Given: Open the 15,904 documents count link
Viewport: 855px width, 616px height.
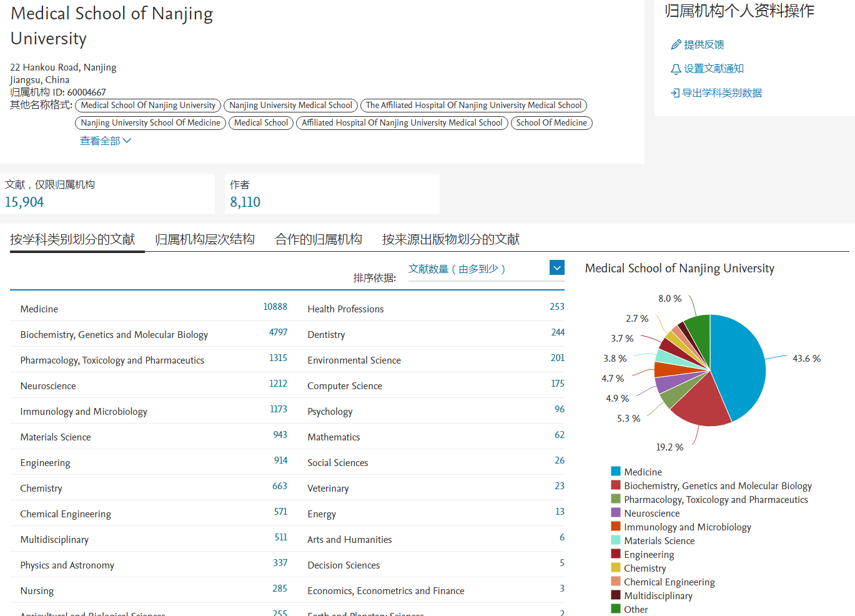Looking at the screenshot, I should [24, 202].
